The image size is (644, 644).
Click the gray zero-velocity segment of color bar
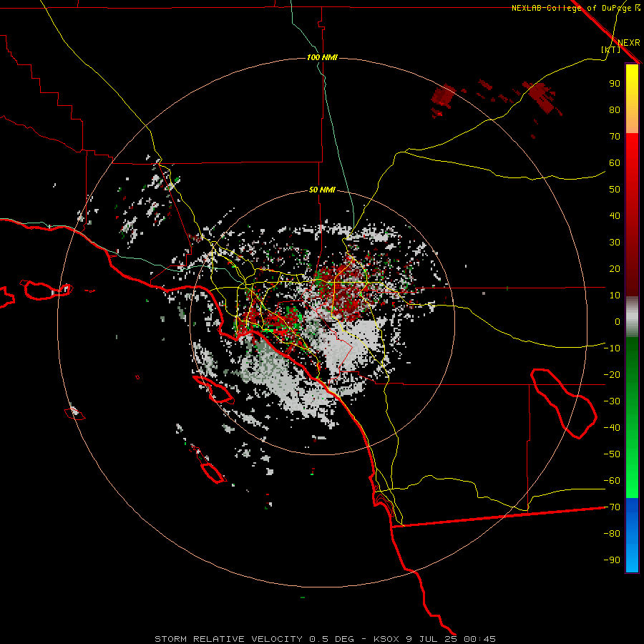(632, 317)
